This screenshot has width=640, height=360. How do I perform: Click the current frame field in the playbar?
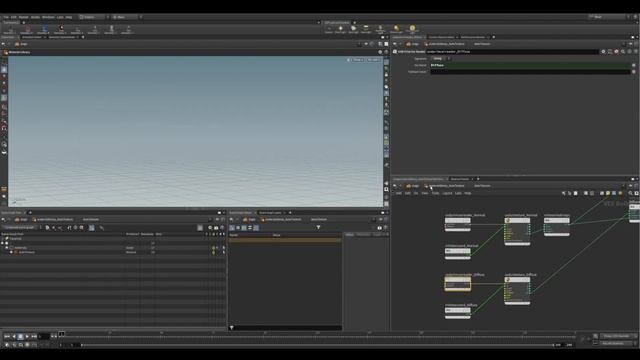(x=44, y=336)
